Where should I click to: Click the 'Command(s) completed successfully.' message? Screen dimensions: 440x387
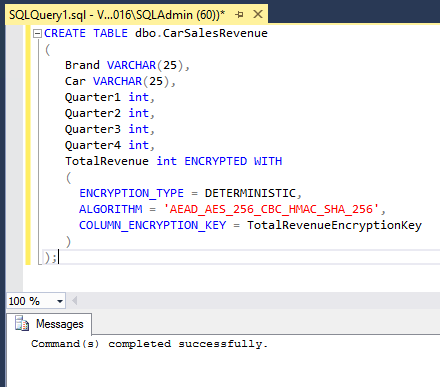[x=149, y=344]
